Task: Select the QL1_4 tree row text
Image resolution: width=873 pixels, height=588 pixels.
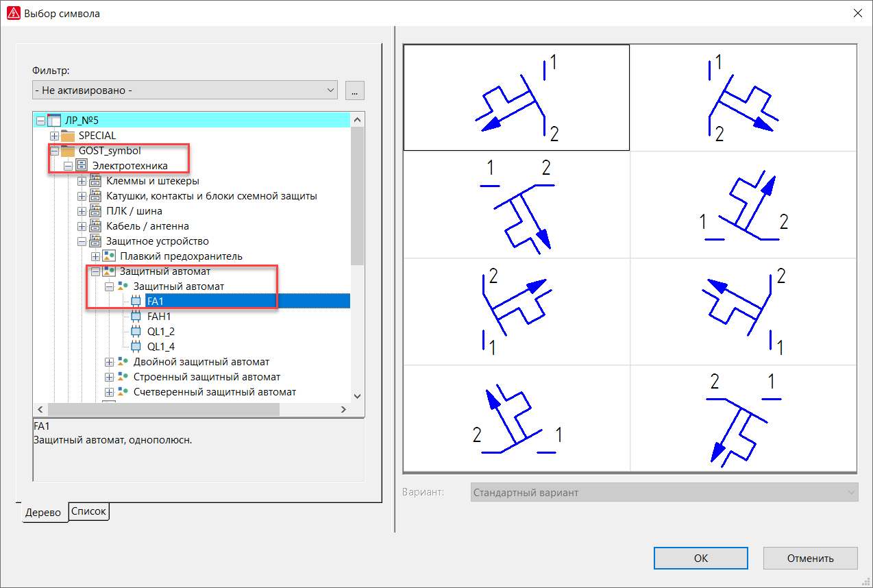Action: (x=161, y=347)
